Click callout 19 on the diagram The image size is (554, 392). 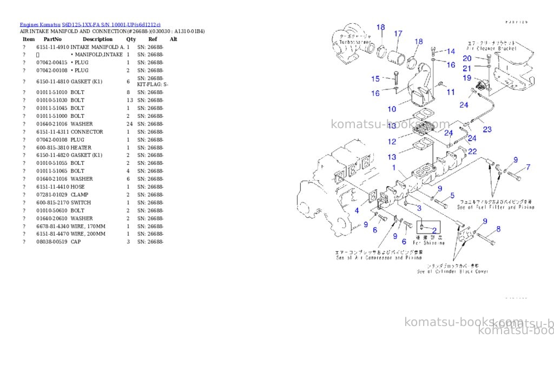tap(467, 78)
